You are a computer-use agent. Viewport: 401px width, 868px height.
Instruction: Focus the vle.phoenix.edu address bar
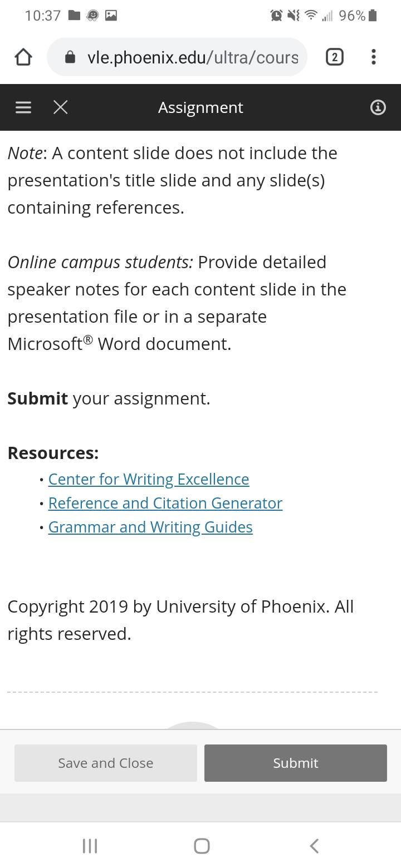pos(177,57)
